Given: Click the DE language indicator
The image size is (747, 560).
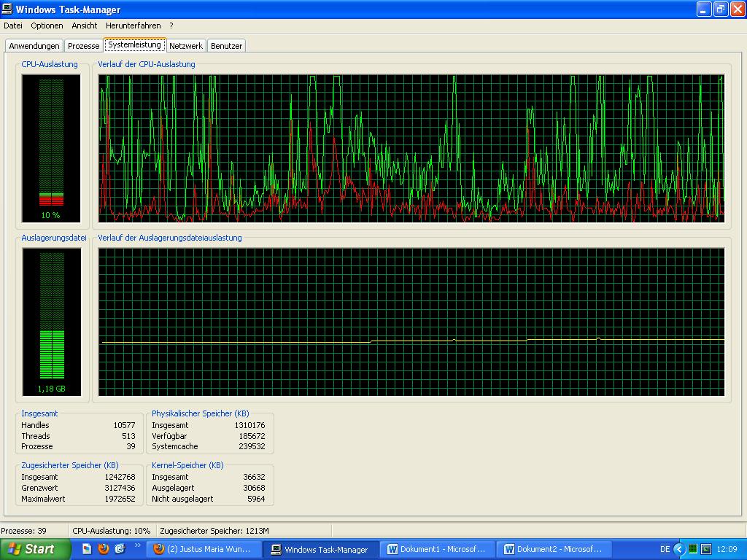Looking at the screenshot, I should (665, 549).
